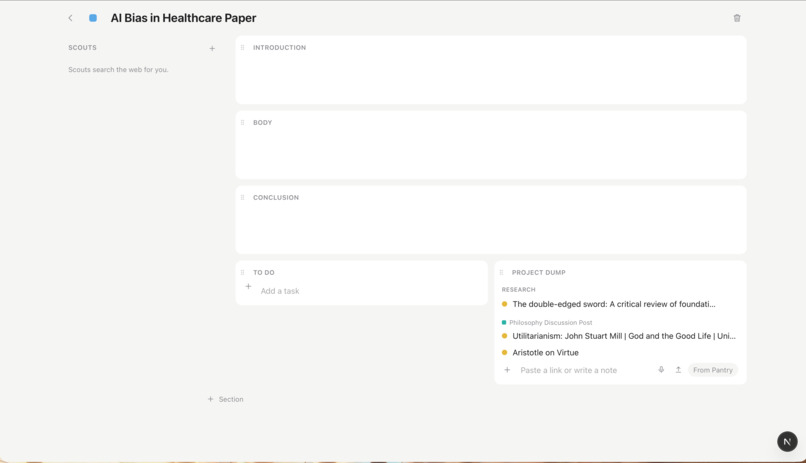The height and width of the screenshot is (463, 806).
Task: Record a voice note with the microphone icon
Action: tap(661, 369)
